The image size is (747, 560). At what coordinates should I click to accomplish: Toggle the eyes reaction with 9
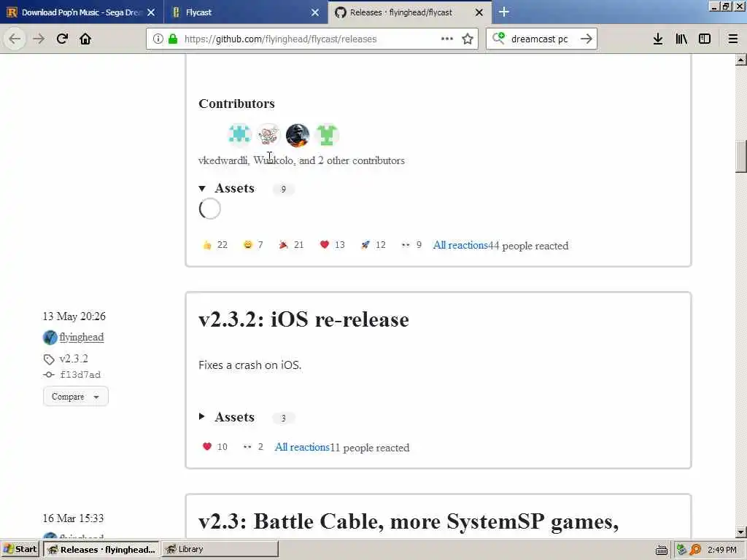[x=411, y=245]
